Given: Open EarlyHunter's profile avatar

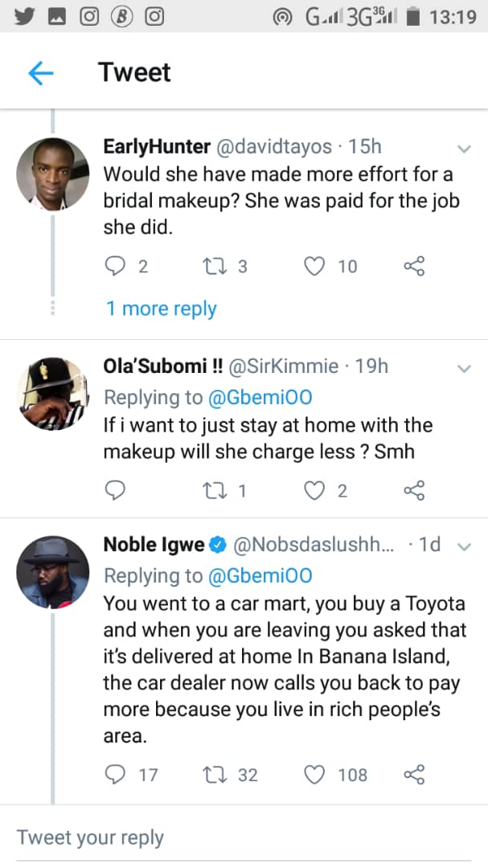Looking at the screenshot, I should point(53,174).
